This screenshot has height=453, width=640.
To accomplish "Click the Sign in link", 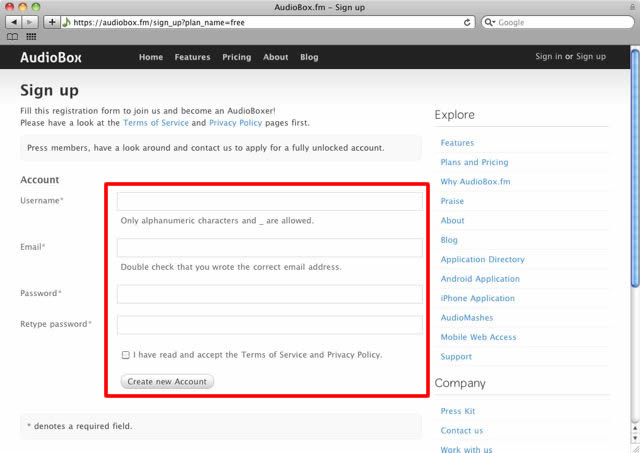I will point(549,56).
